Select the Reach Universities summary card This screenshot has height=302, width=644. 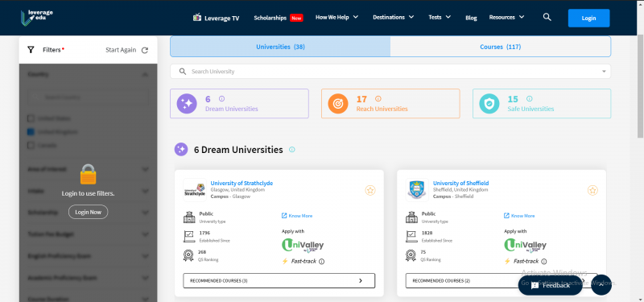point(390,104)
